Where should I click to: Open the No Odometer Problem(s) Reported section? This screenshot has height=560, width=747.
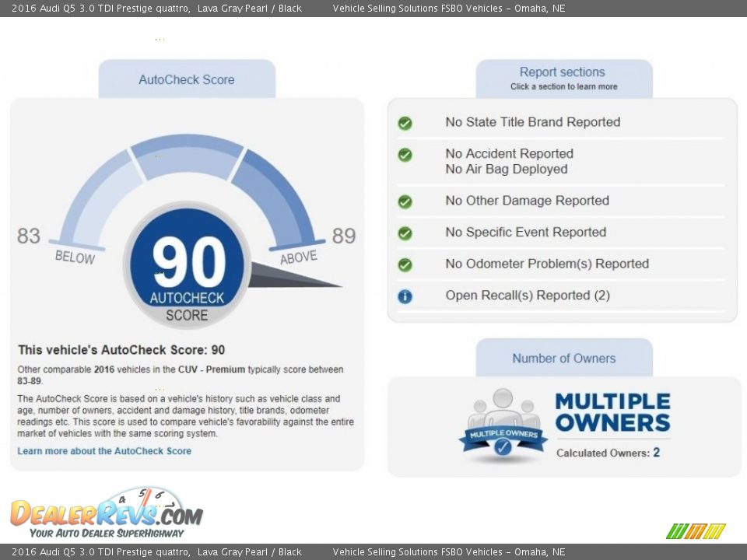pos(547,264)
